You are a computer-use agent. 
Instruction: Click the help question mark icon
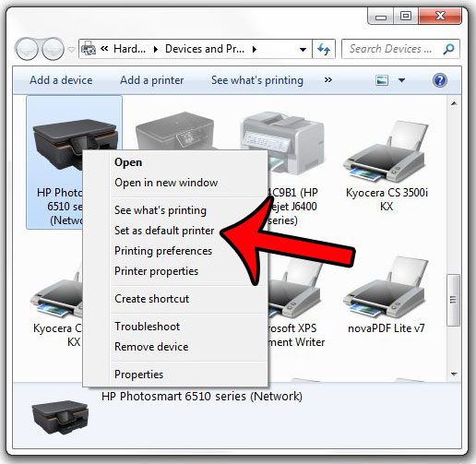click(440, 80)
